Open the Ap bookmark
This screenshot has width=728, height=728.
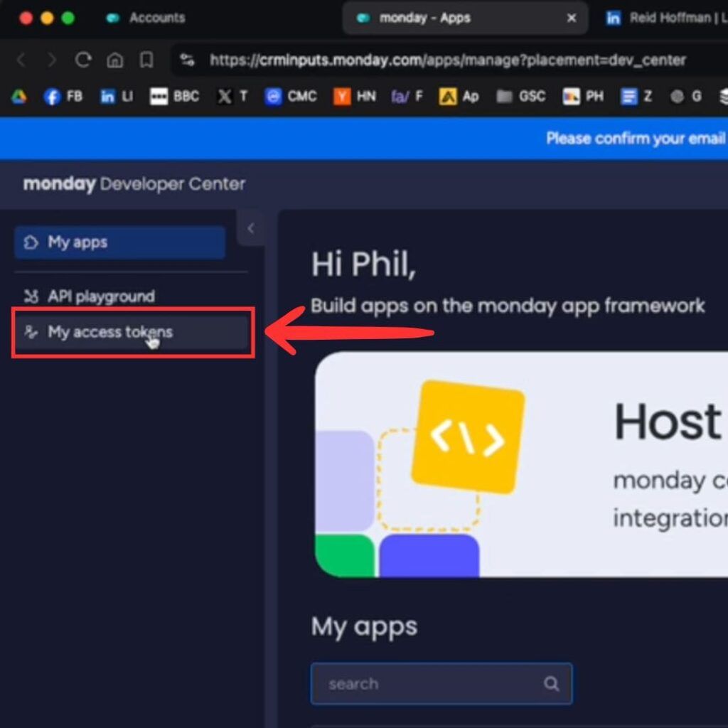(x=459, y=97)
